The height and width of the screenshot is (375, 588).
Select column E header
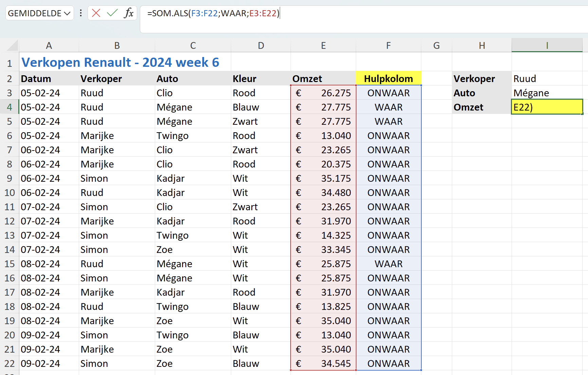point(323,45)
